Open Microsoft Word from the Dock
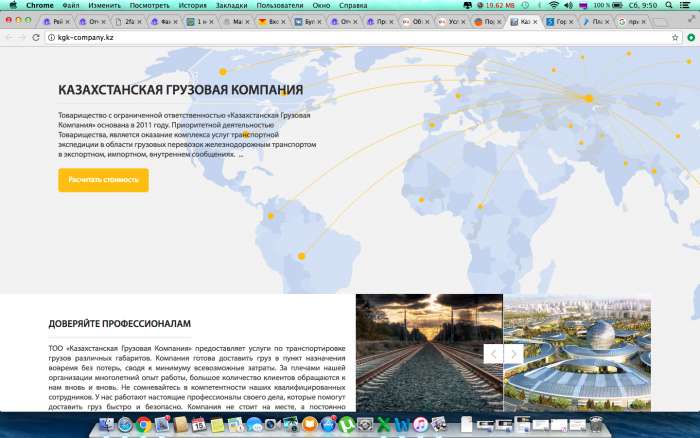Screen dimensions: 700x438 tap(401, 424)
